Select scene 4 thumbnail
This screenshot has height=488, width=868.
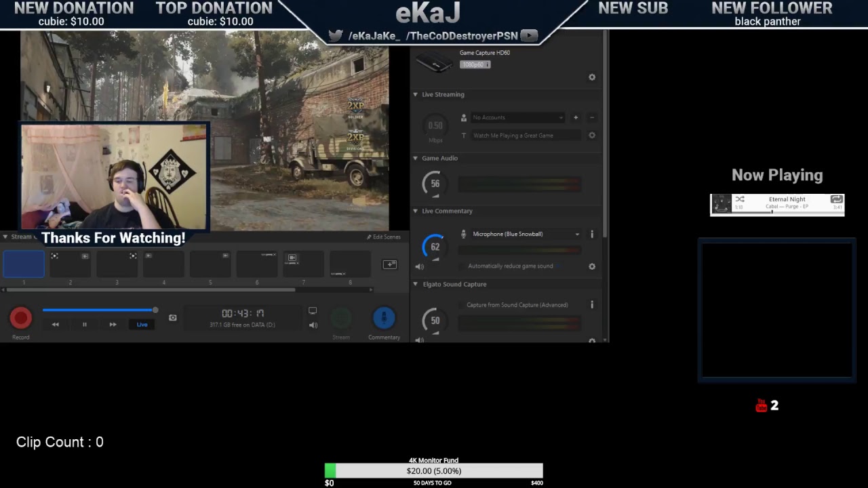point(163,264)
